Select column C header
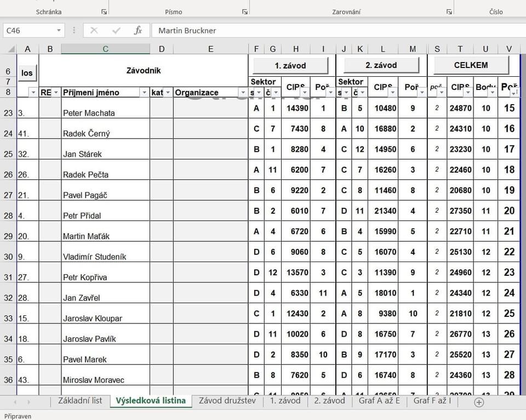This screenshot has width=526, height=420. (x=105, y=49)
